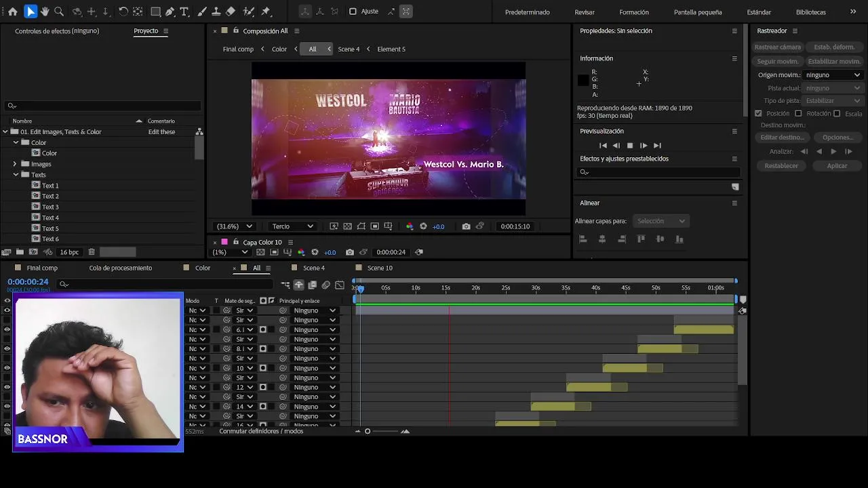This screenshot has height=488, width=868.
Task: Toggle the Posición checkbox
Action: 759,113
